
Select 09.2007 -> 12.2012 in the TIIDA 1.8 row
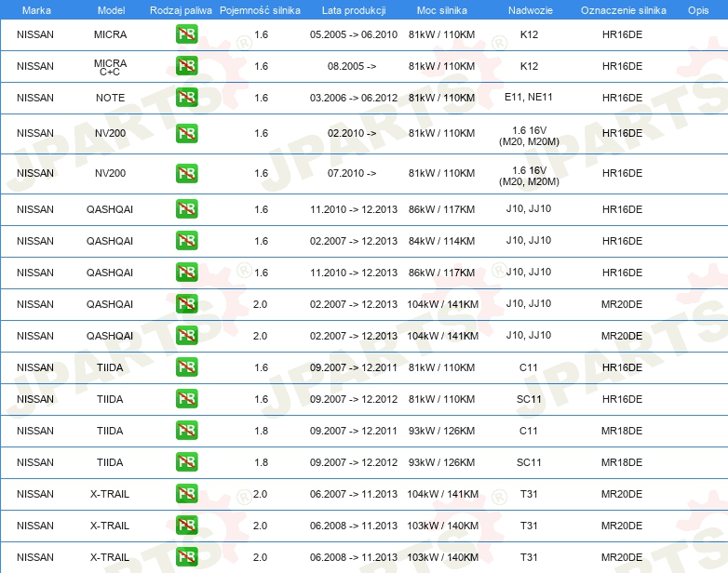[x=354, y=462]
